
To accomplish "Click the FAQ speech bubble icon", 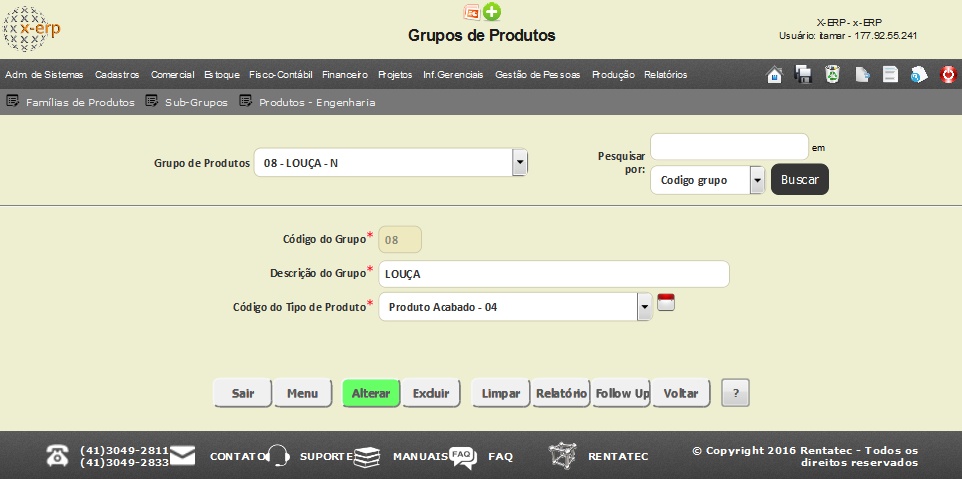I will [x=463, y=456].
